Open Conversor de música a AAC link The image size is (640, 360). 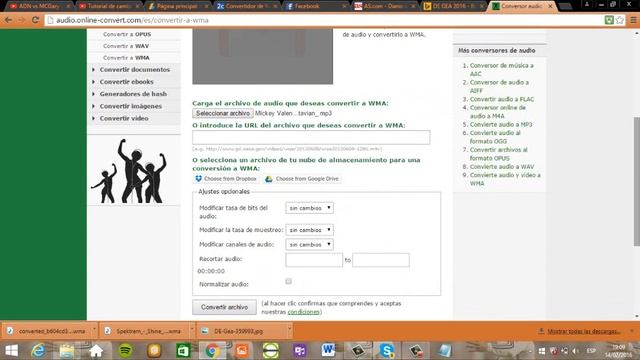(x=501, y=69)
